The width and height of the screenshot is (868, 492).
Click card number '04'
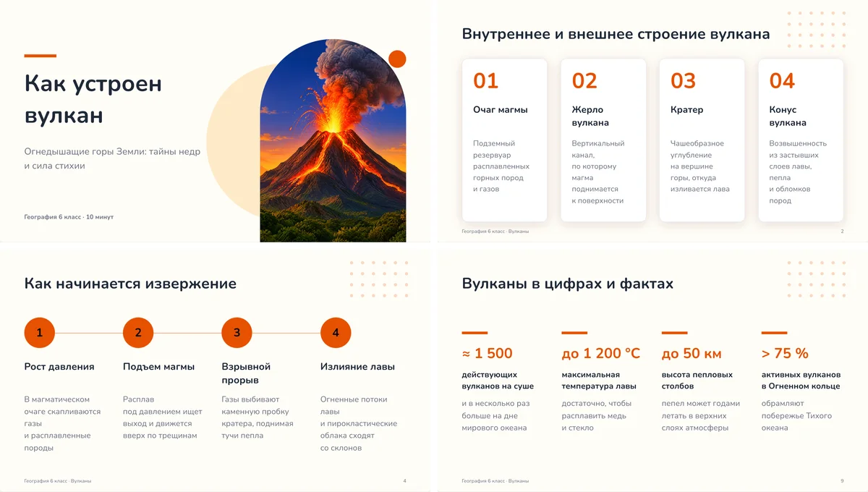pyautogui.click(x=782, y=81)
